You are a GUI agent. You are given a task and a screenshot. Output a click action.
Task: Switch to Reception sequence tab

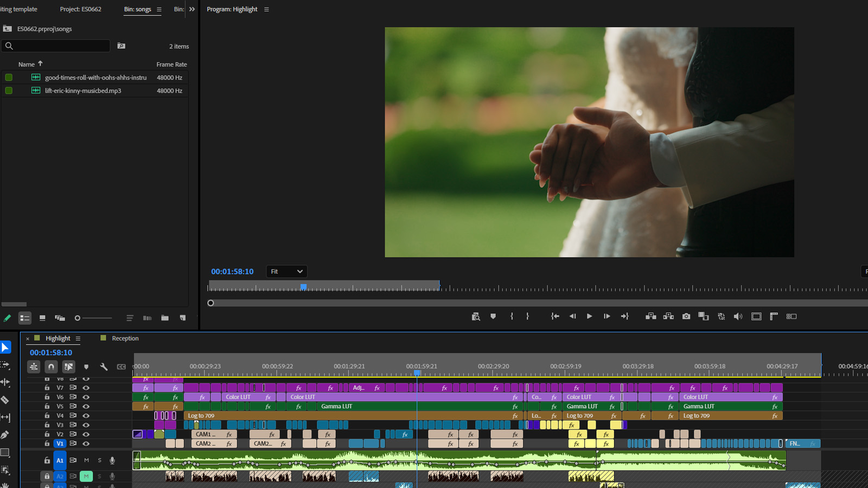coord(125,338)
